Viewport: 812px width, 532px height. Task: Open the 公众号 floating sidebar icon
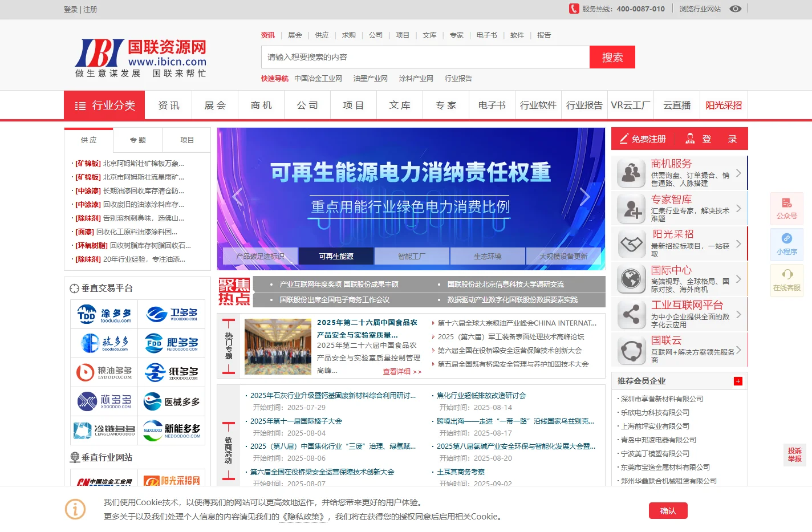coord(787,209)
